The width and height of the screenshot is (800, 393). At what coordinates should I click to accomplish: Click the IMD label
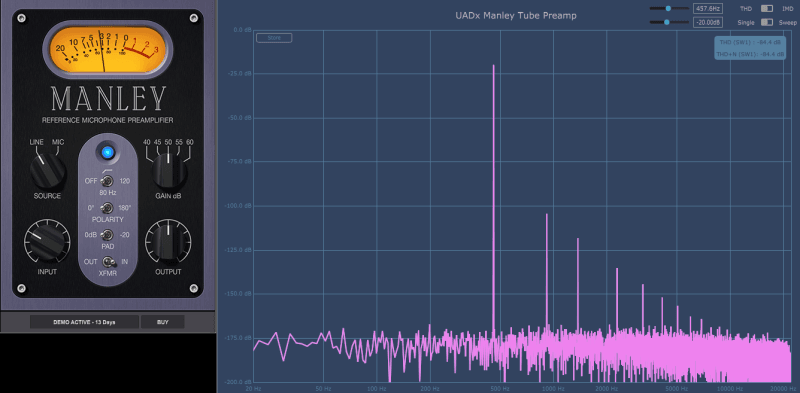pyautogui.click(x=787, y=9)
